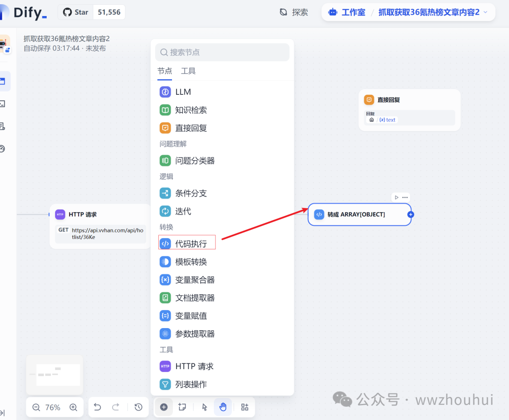Choose the LLM node option
The height and width of the screenshot is (420, 509).
[183, 92]
